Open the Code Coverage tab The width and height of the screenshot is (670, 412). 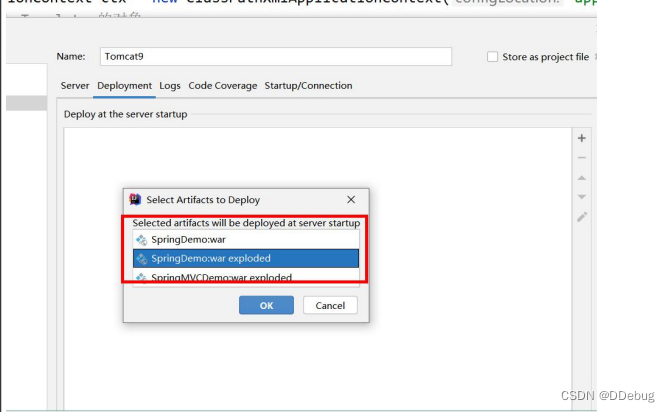point(223,86)
